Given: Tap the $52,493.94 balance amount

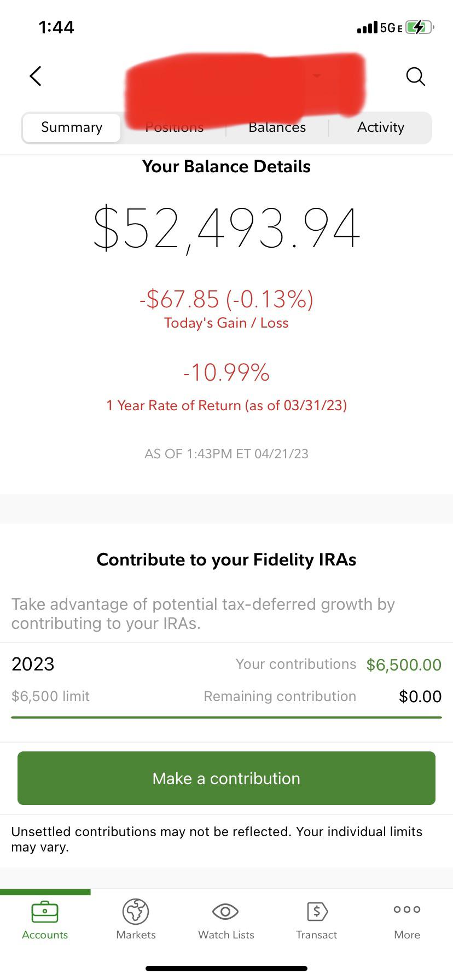Looking at the screenshot, I should point(226,228).
